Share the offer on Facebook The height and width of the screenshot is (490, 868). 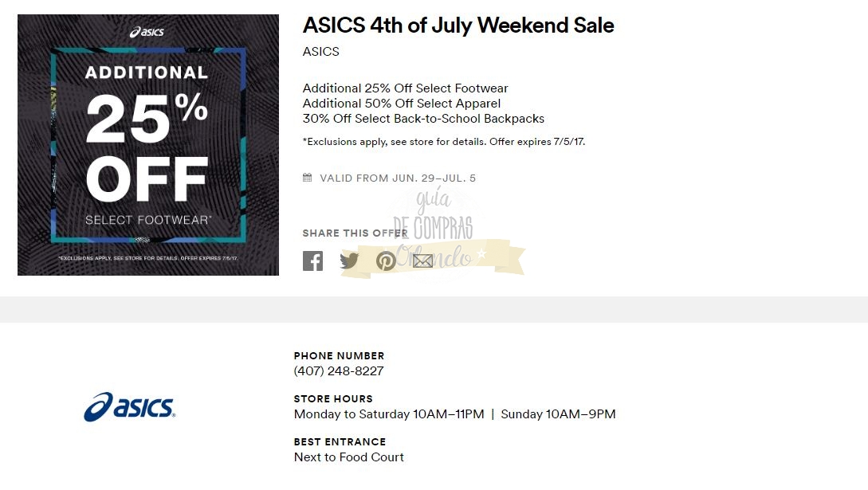tap(312, 261)
